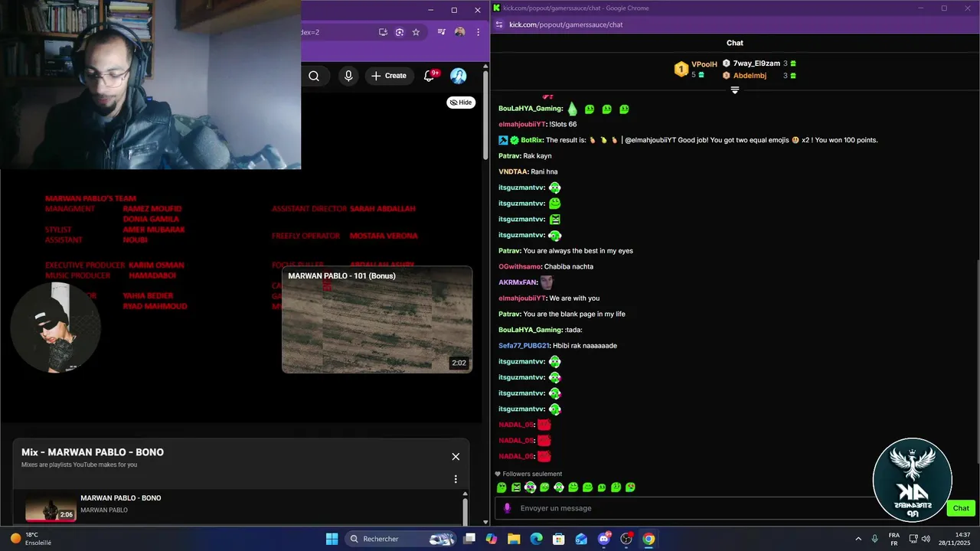Click elmahjoubiiYT username on !Slots message
This screenshot has width=980, height=551.
click(521, 124)
